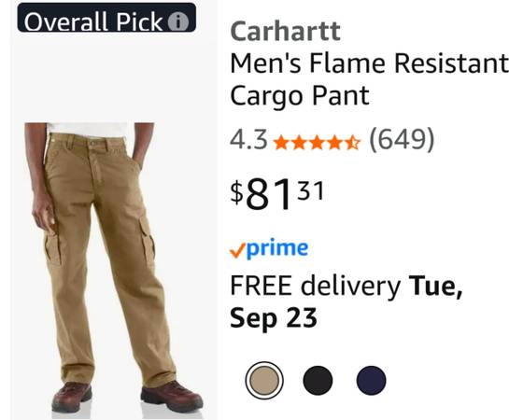Click the $81 price amount
The width and height of the screenshot is (509, 420).
(276, 193)
